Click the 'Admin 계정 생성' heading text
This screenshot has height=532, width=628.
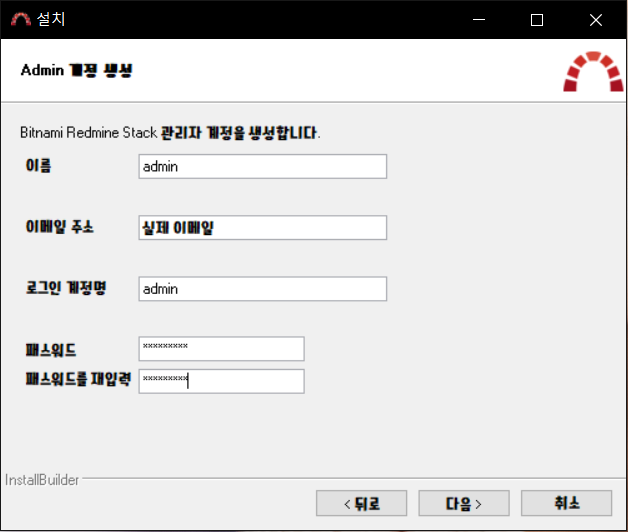tap(76, 70)
